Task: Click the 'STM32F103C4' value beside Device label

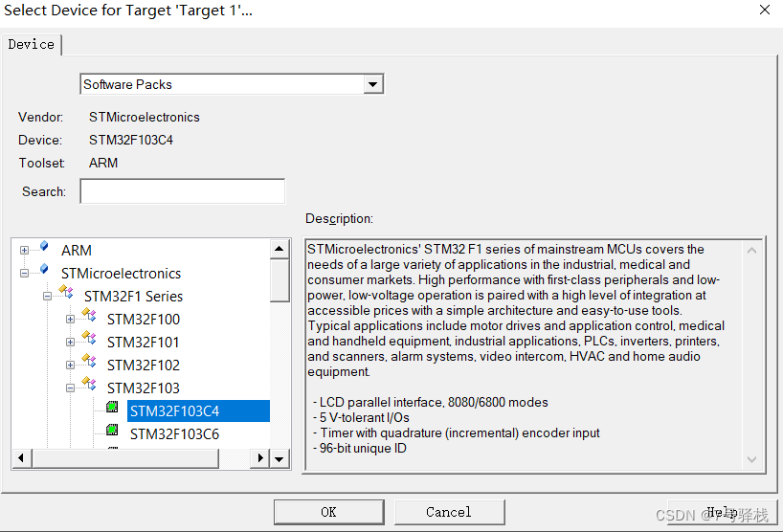Action: [131, 140]
